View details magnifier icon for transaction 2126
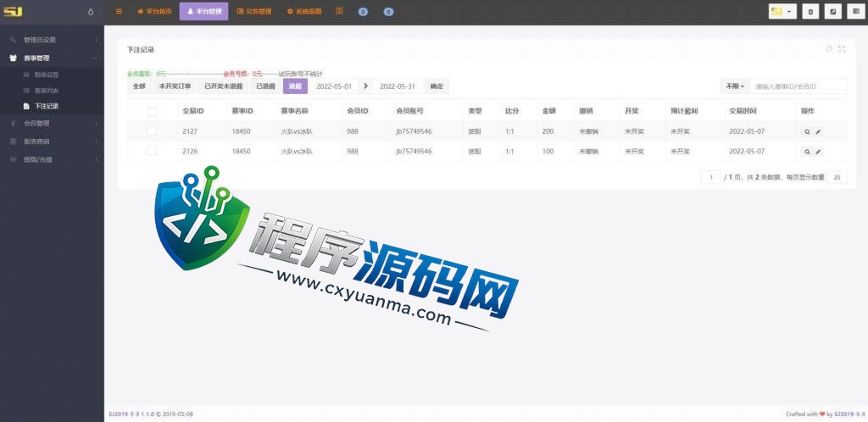868x422 pixels. (x=807, y=152)
